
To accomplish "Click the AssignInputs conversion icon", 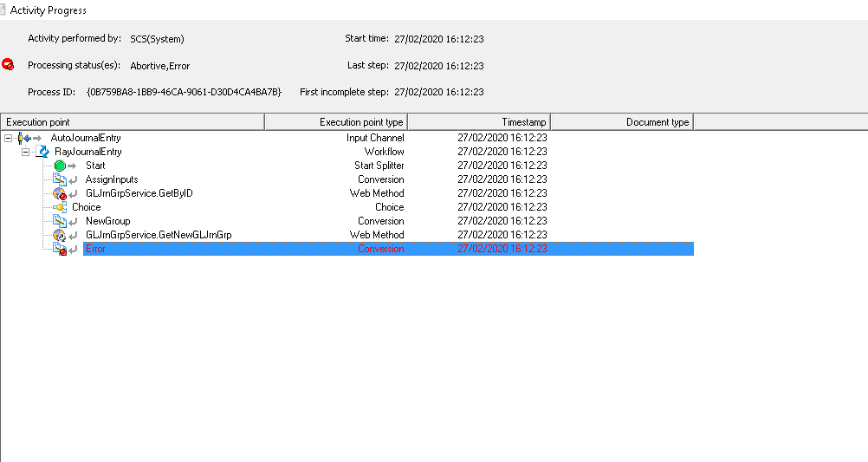I will coord(60,179).
